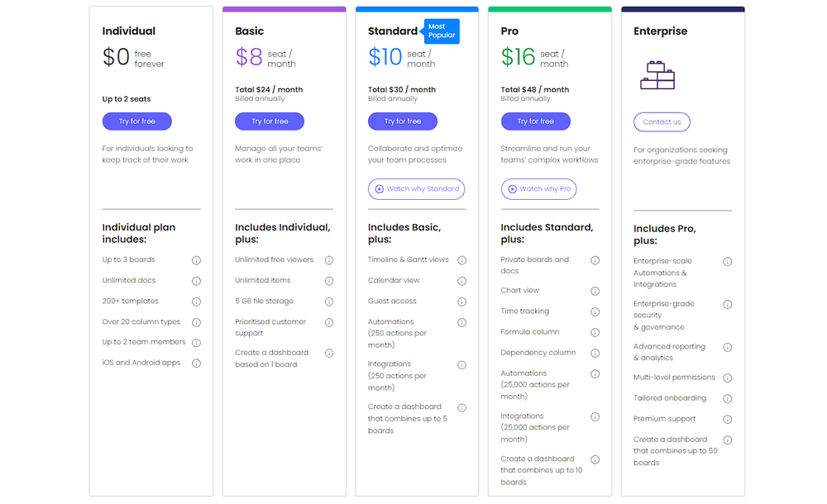The image size is (827, 504).
Task: Select the info icon for 5 GB file storage
Action: pyautogui.click(x=329, y=301)
